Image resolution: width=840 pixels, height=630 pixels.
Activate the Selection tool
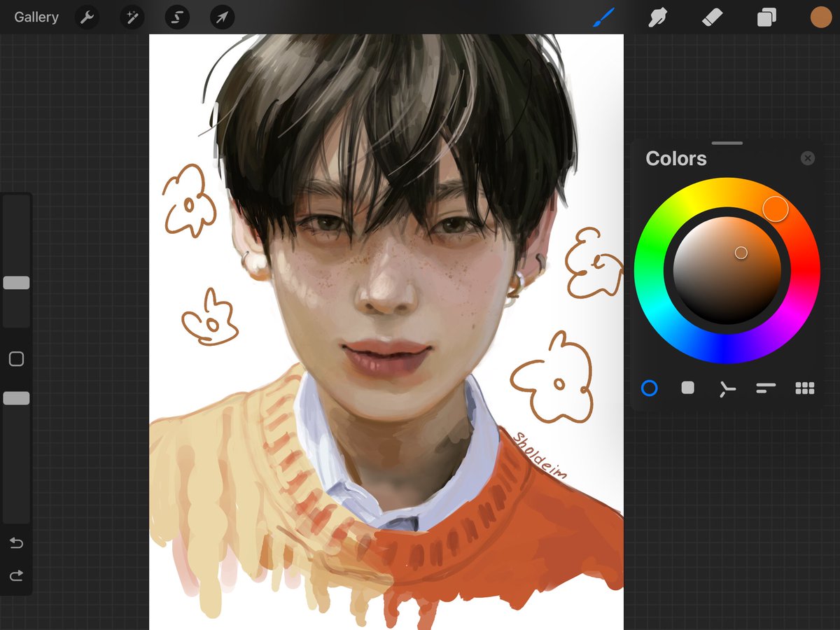[x=176, y=17]
